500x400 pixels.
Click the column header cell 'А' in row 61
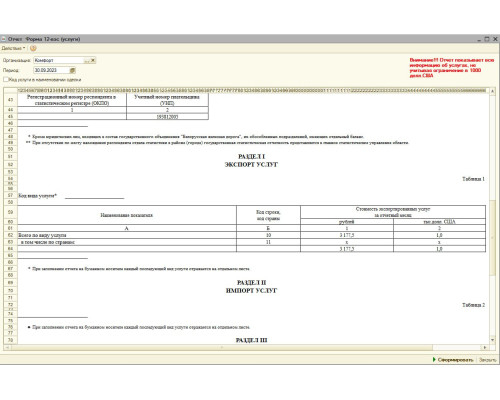coord(127,228)
